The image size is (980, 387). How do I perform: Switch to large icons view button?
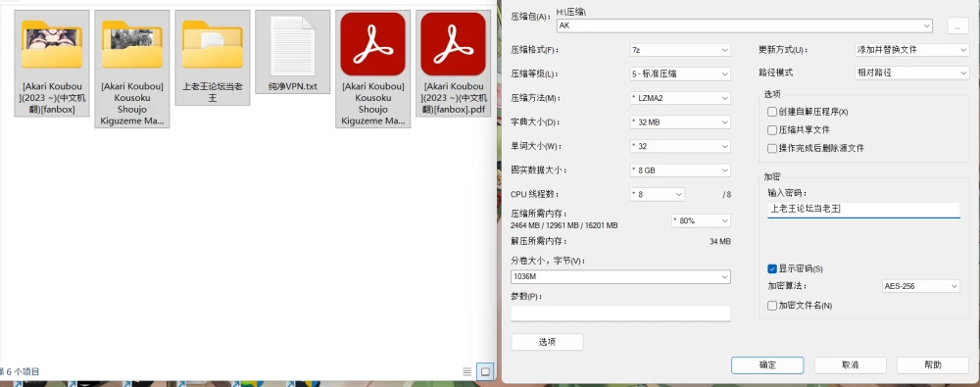point(485,371)
